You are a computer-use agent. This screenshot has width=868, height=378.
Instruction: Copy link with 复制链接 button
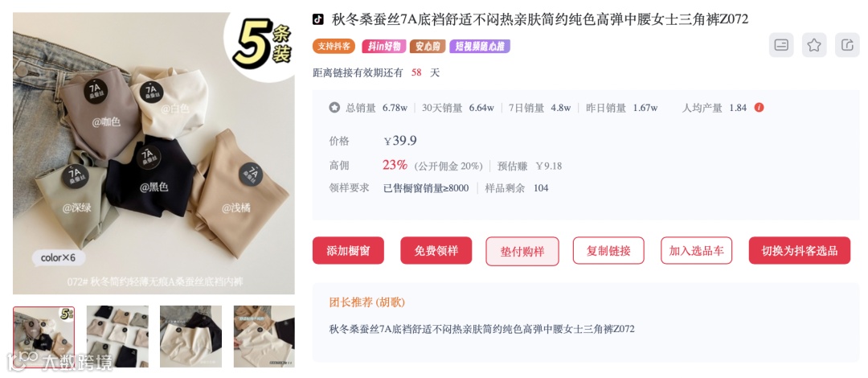coord(609,250)
